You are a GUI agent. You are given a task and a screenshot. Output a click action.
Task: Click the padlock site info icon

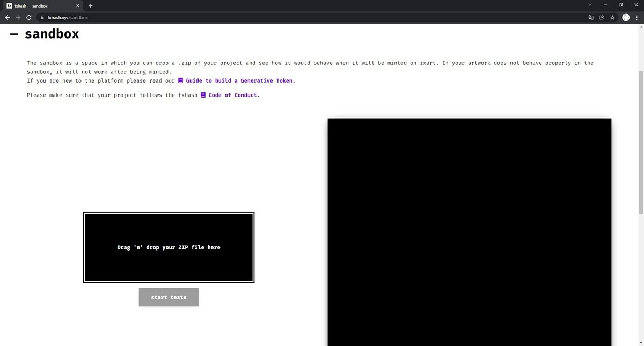pos(42,17)
